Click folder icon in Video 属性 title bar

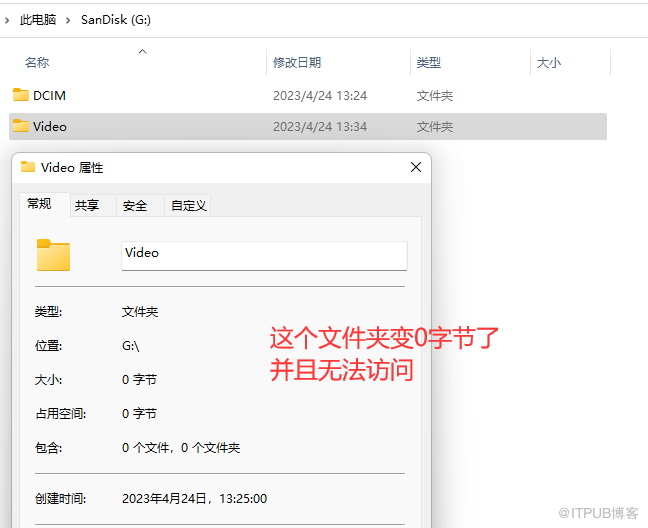(x=28, y=166)
